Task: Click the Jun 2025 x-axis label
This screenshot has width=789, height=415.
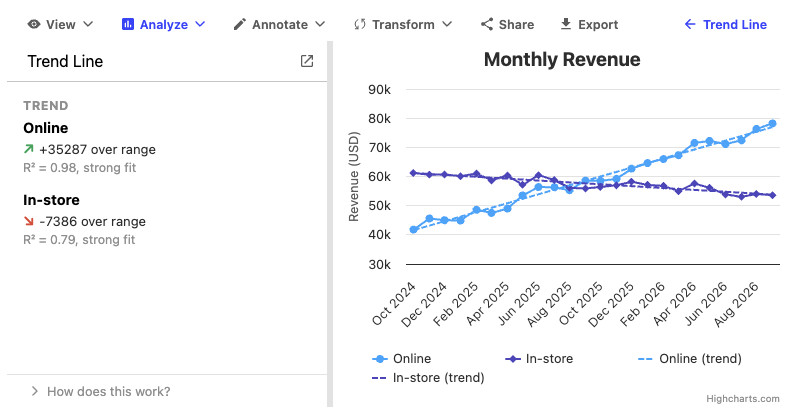Action: [519, 304]
